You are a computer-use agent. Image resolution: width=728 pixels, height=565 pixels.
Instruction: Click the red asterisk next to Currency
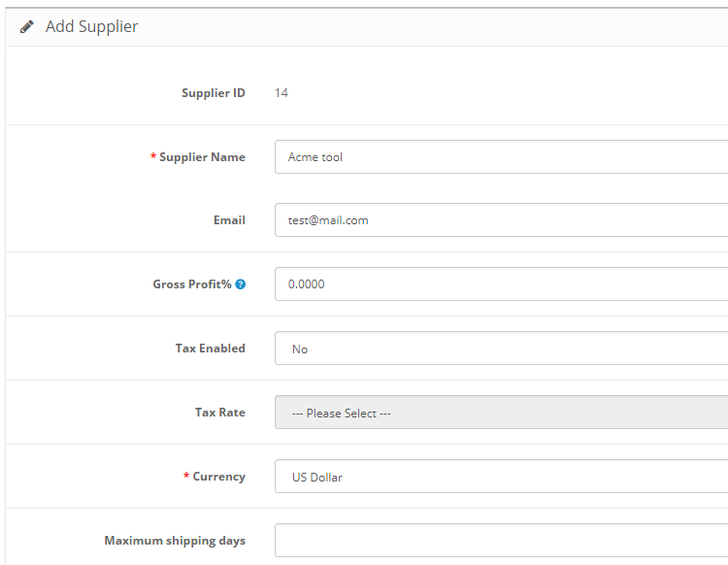[x=186, y=476]
